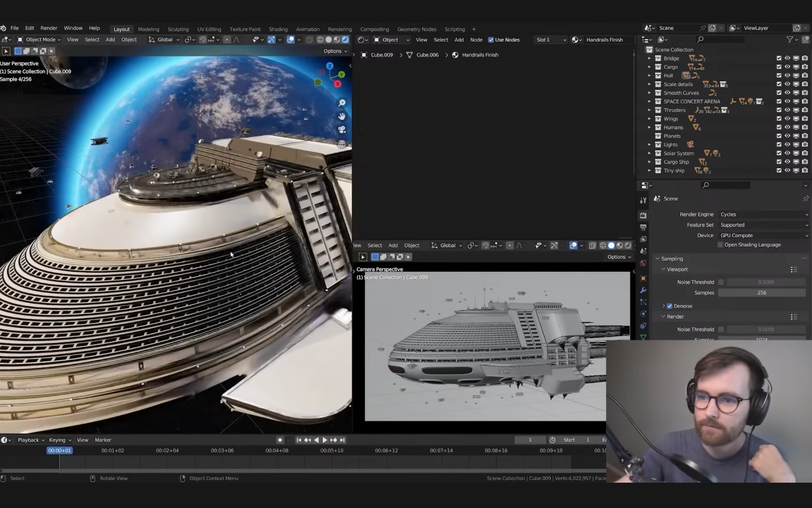The width and height of the screenshot is (812, 508).
Task: Enable Open Shading Language checkbox
Action: 720,245
